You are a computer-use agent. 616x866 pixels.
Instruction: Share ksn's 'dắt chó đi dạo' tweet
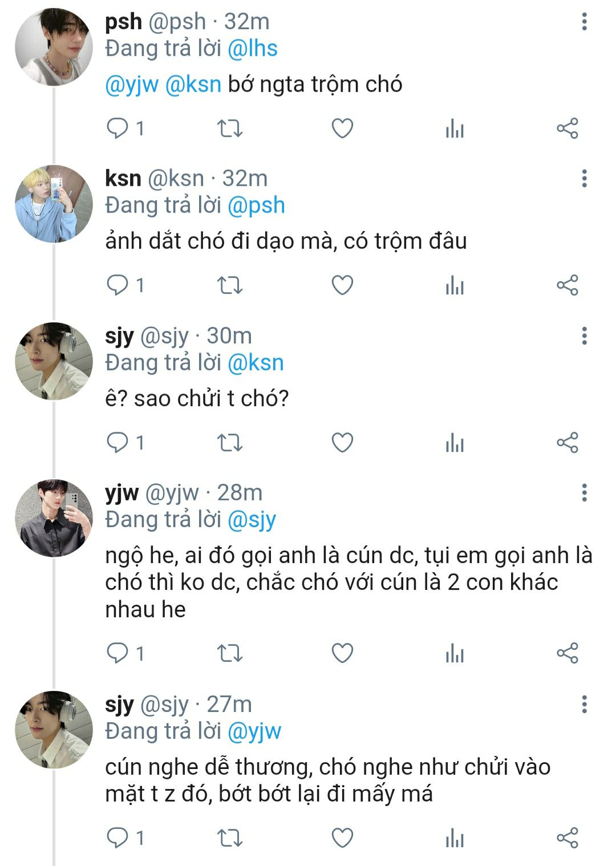click(568, 285)
